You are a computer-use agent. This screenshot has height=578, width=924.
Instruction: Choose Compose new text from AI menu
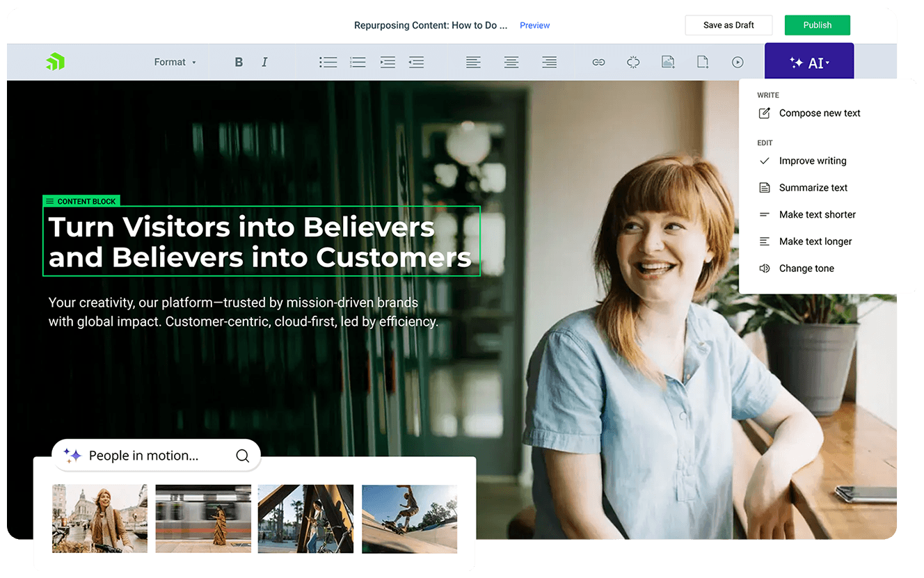pyautogui.click(x=819, y=113)
